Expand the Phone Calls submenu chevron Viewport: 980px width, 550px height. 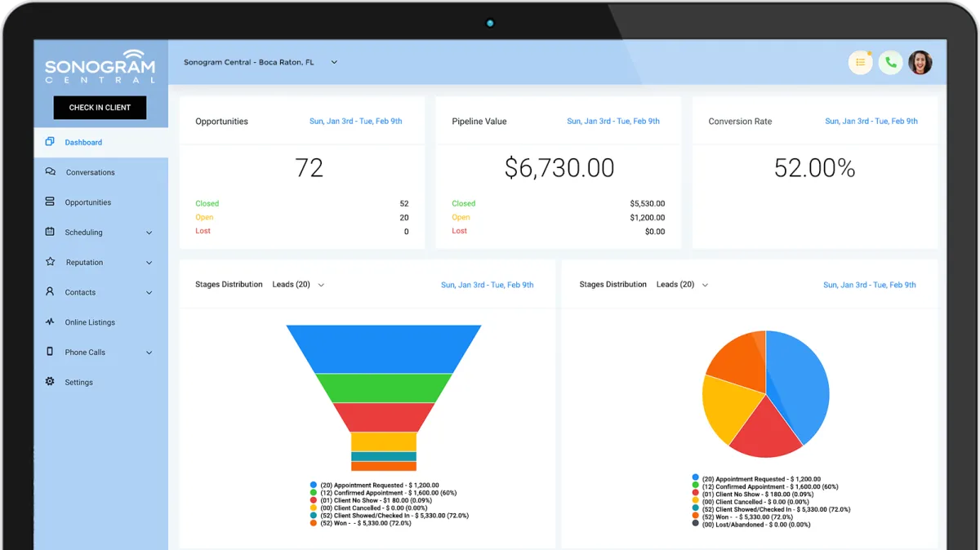pos(149,353)
